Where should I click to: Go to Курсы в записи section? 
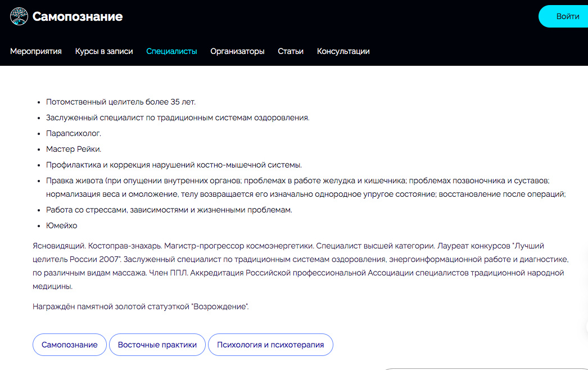104,51
